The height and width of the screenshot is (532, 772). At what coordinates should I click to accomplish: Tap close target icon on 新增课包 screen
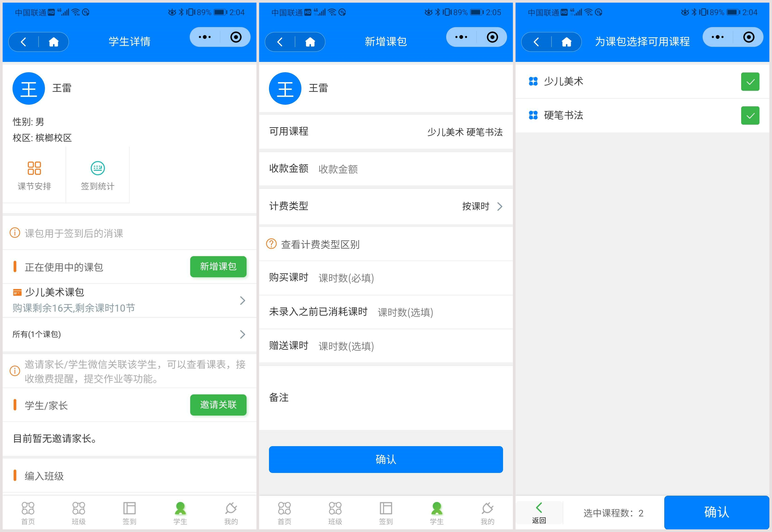click(x=492, y=37)
